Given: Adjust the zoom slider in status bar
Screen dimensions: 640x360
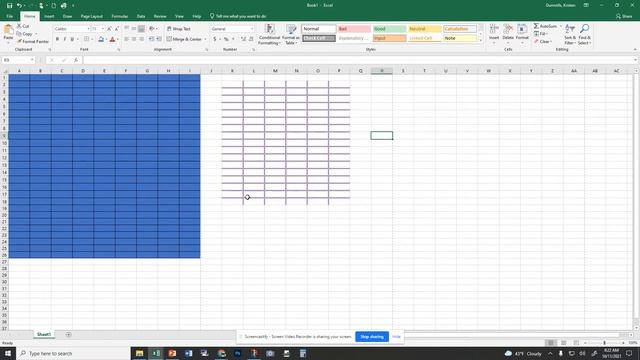Looking at the screenshot, I should click(x=604, y=343).
